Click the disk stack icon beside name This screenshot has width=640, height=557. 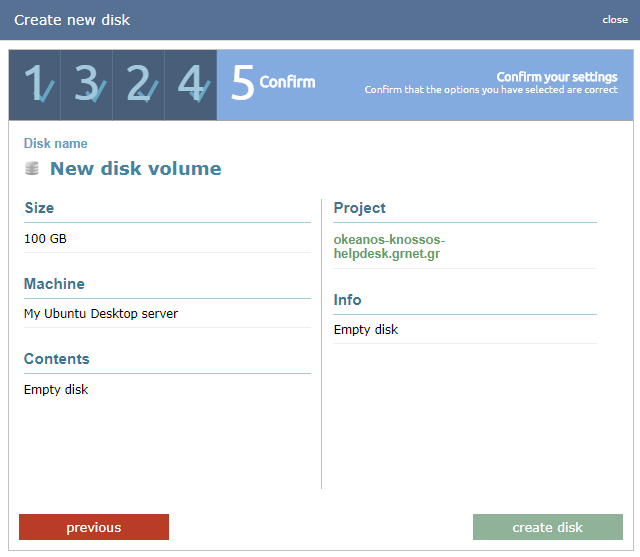point(32,169)
